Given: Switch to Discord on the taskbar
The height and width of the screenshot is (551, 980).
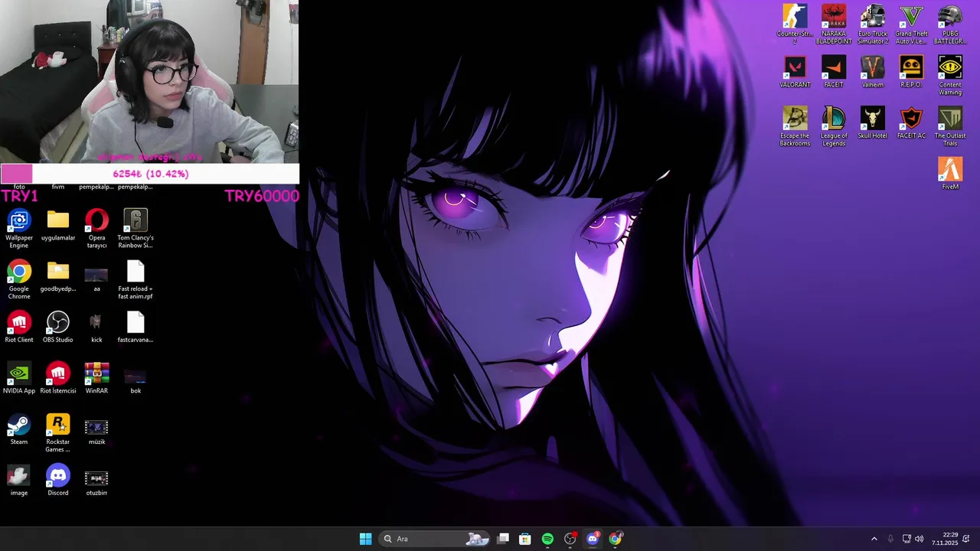Looking at the screenshot, I should pos(593,539).
